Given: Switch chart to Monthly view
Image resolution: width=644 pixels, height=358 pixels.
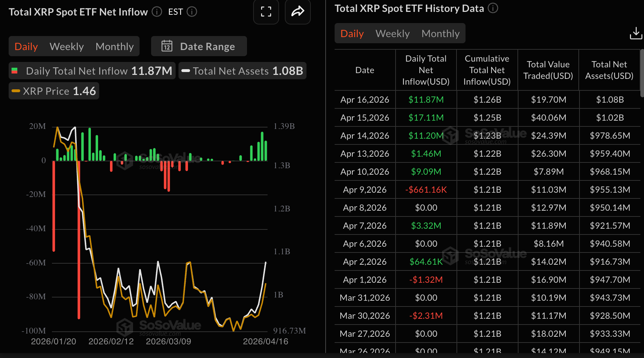Looking at the screenshot, I should tap(115, 46).
